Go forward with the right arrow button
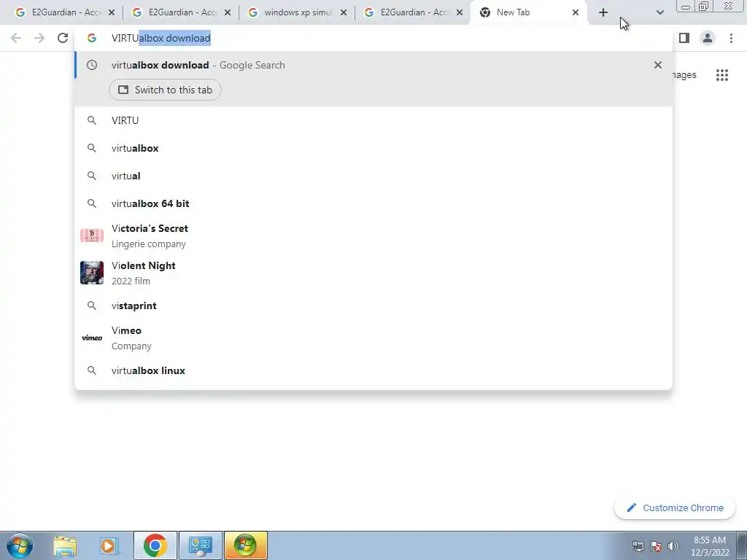The width and height of the screenshot is (747, 560). click(39, 38)
